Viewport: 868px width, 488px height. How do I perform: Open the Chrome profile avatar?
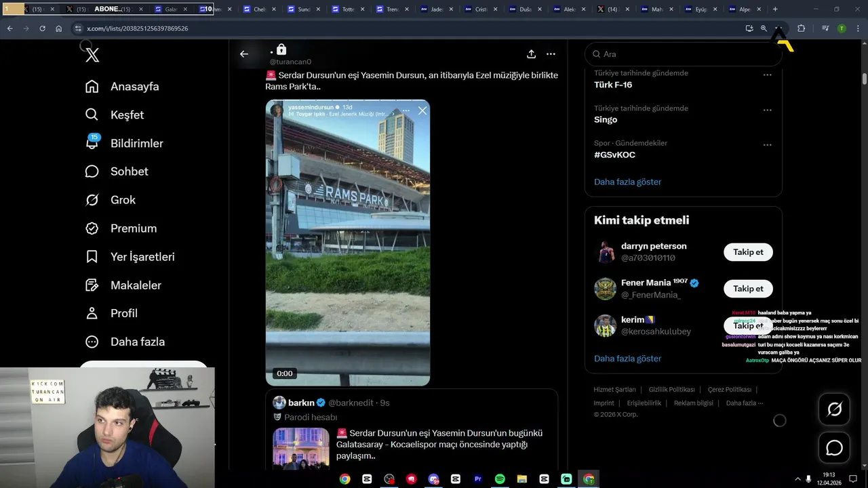(x=842, y=28)
